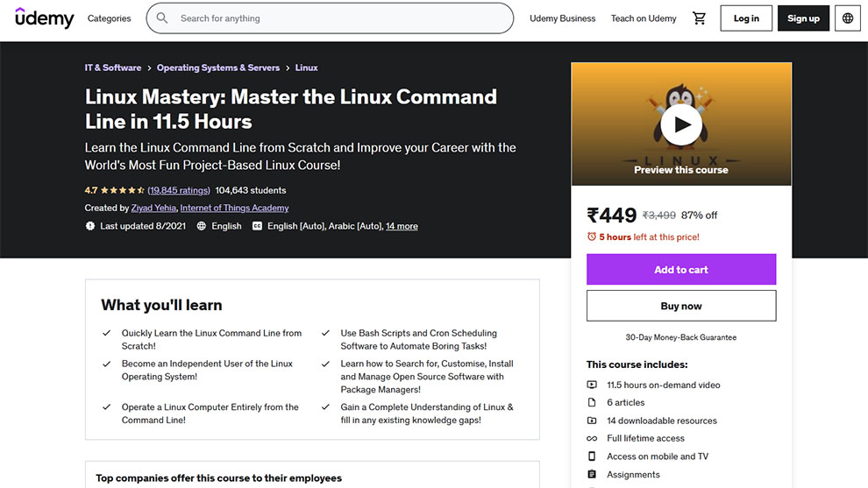Click the 87% off discount text
868x488 pixels.
pyautogui.click(x=699, y=216)
